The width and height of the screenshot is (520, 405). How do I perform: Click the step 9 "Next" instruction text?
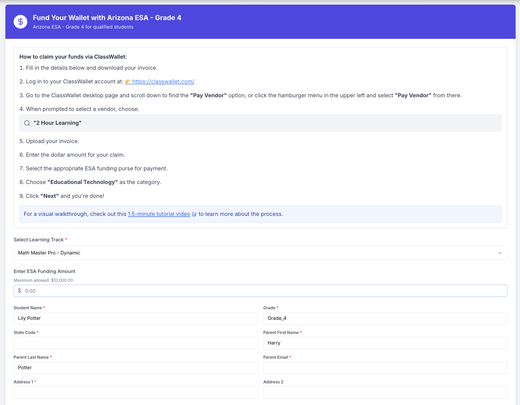[62, 196]
